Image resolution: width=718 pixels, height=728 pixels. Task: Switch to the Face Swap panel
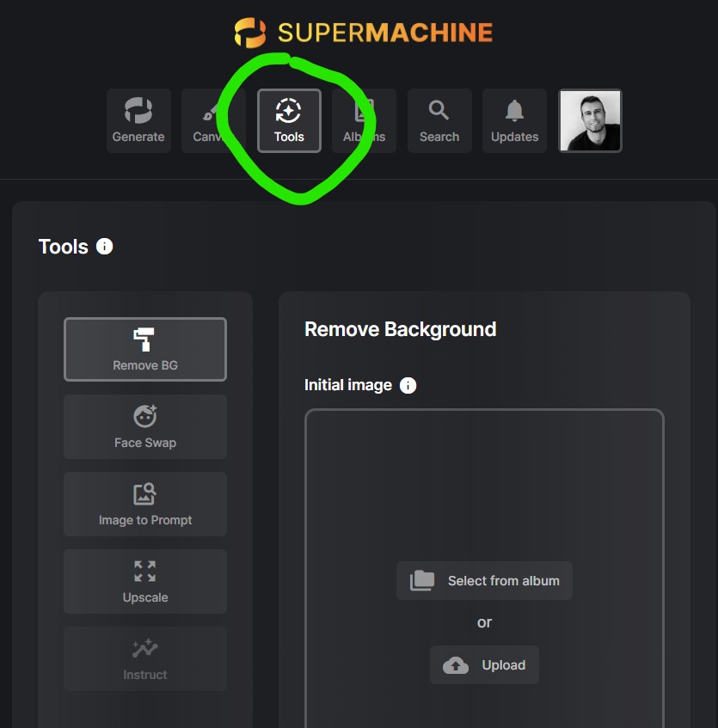(x=144, y=426)
